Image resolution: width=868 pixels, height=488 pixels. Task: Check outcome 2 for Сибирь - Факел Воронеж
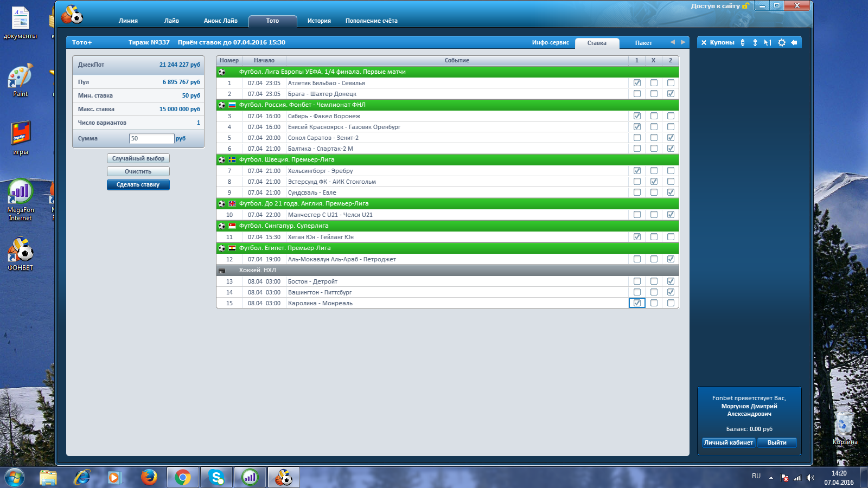tap(671, 116)
